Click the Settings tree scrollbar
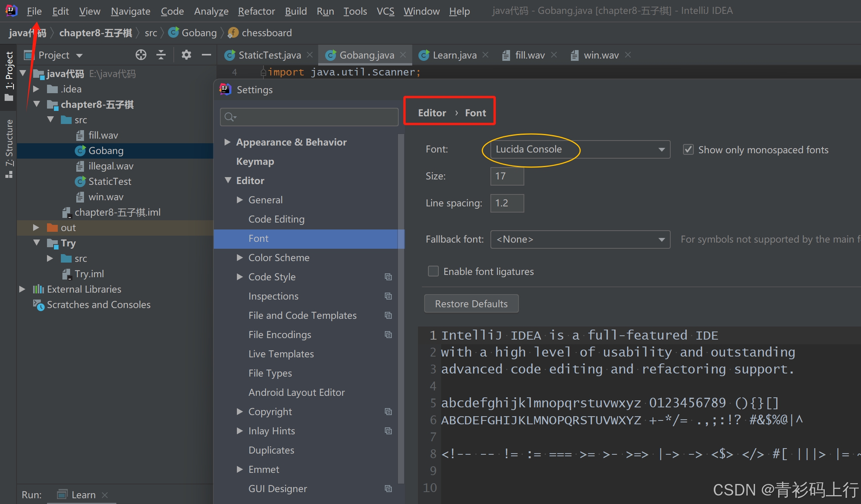This screenshot has height=504, width=861. 401,308
